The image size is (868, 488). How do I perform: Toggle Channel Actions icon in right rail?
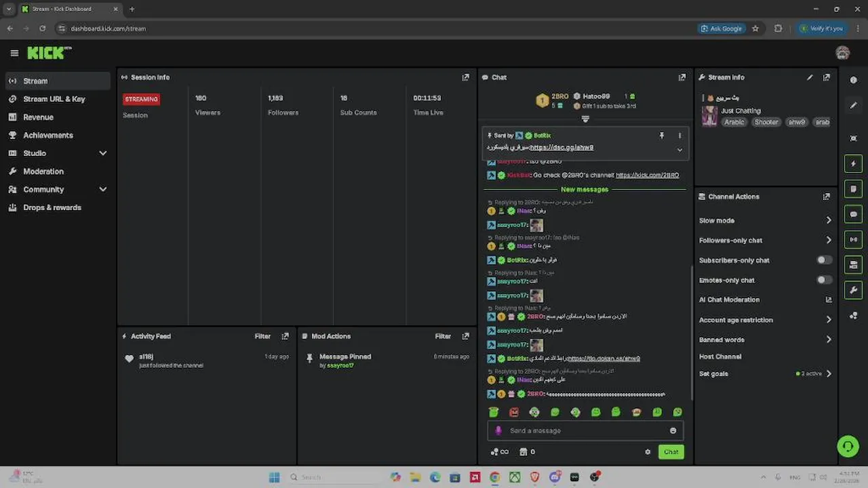pos(853,264)
